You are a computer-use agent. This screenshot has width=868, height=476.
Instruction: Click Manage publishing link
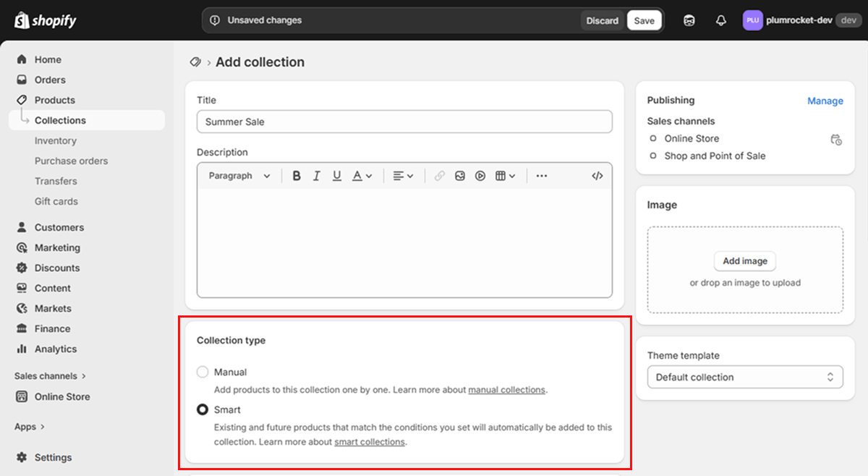(825, 101)
